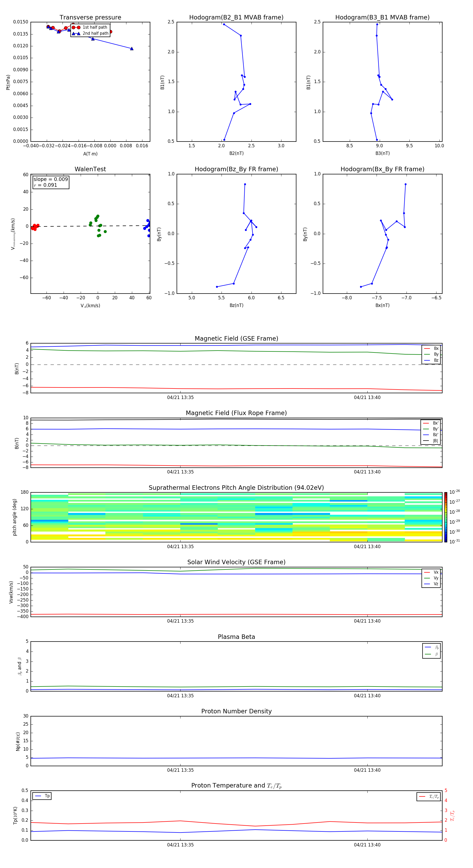
Task: Select Bz' in Flux Rope legend
Action: [431, 435]
